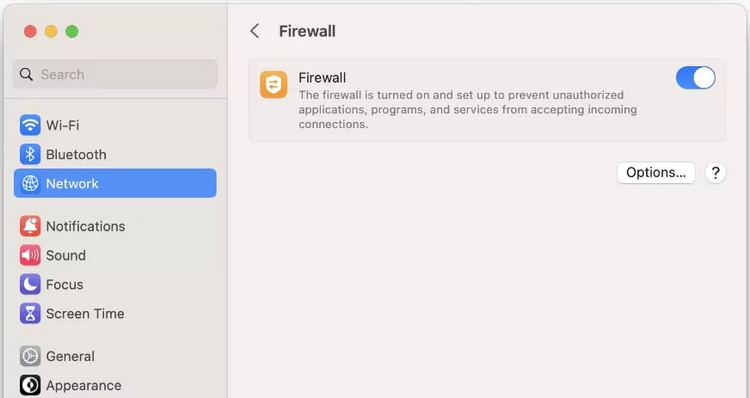Click the Wi-Fi icon in the sidebar
Screen dimensions: 750x398
[x=30, y=125]
